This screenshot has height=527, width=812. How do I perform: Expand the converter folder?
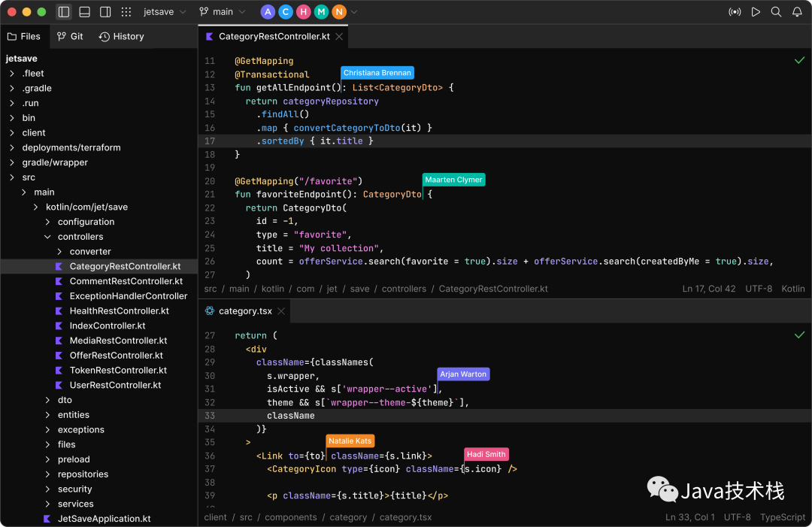tap(59, 252)
